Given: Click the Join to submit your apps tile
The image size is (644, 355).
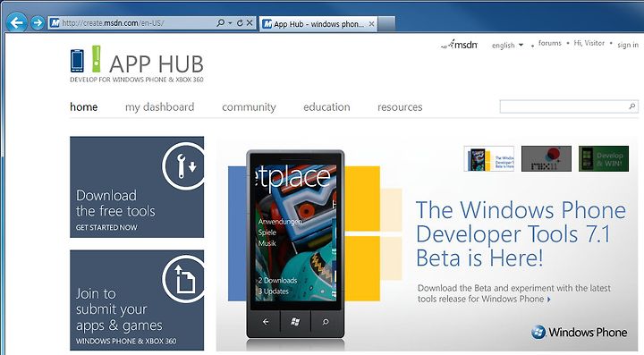Looking at the screenshot, I should tap(137, 300).
